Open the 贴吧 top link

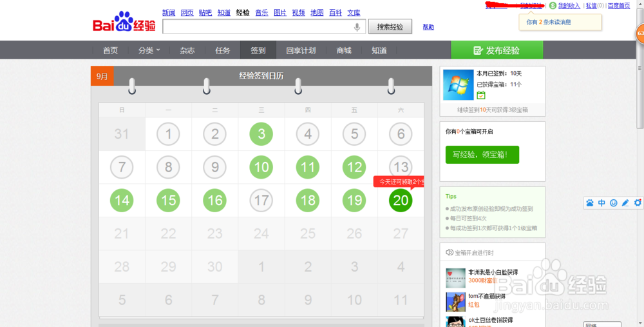205,13
